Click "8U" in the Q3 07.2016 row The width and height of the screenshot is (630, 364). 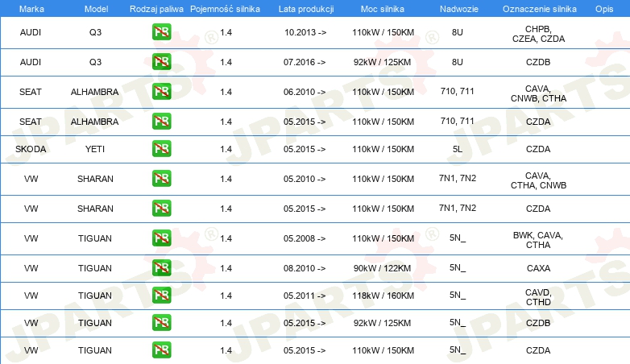coord(458,62)
